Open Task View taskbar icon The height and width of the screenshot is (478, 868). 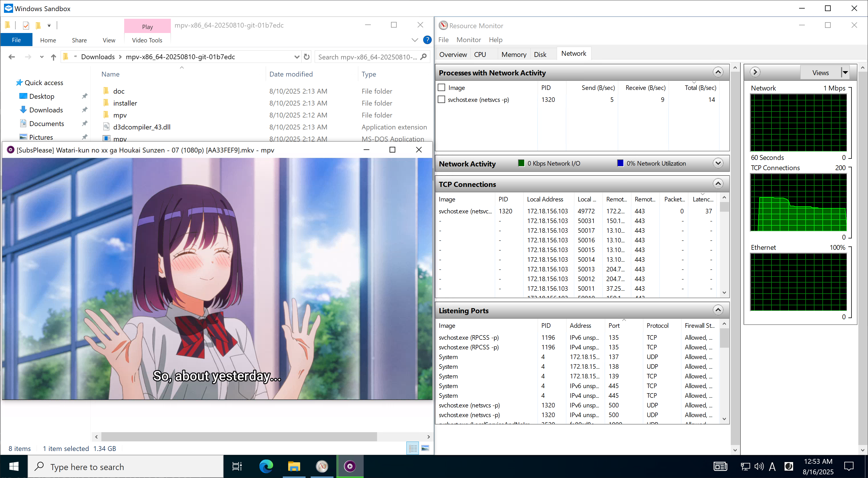[237, 467]
